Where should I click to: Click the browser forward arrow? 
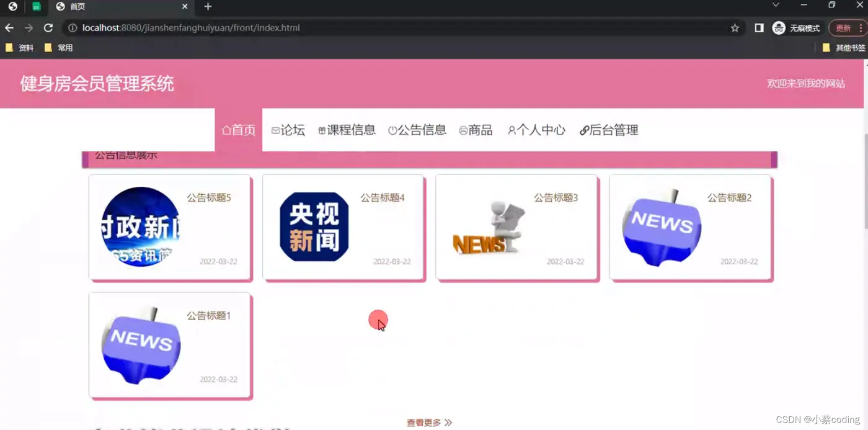[x=29, y=28]
